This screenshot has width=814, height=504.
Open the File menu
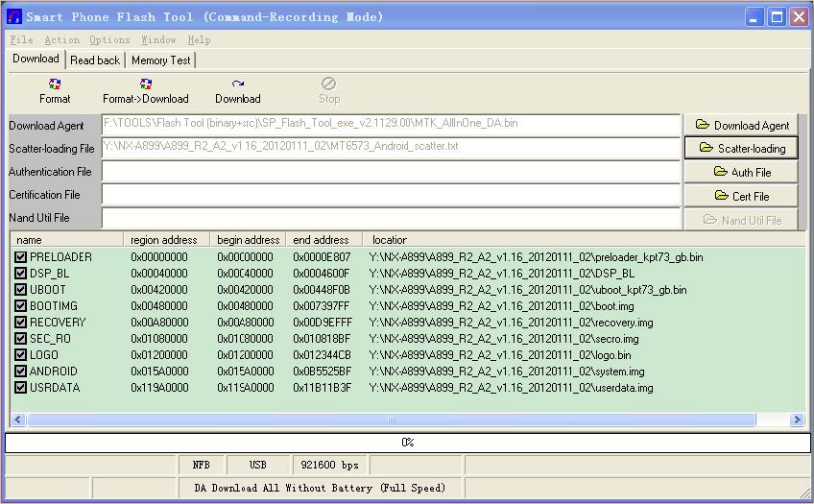(x=21, y=40)
